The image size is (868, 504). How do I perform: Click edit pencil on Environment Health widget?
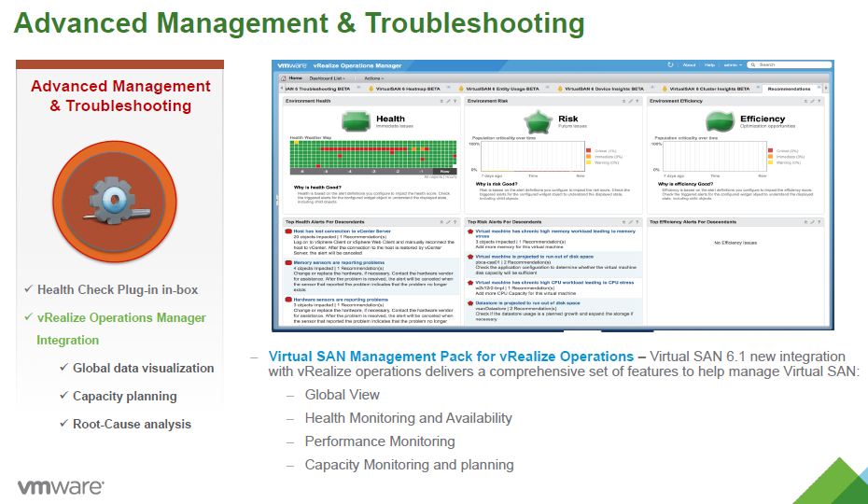coord(448,100)
